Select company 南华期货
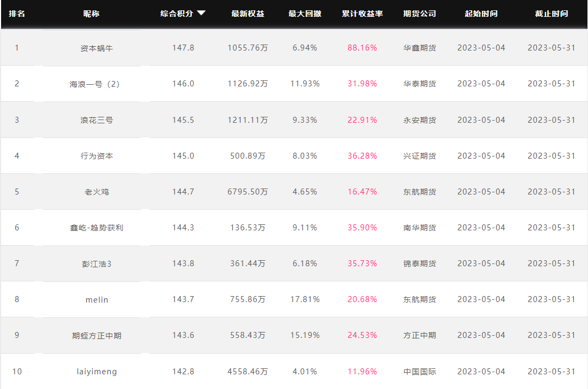 coord(420,227)
